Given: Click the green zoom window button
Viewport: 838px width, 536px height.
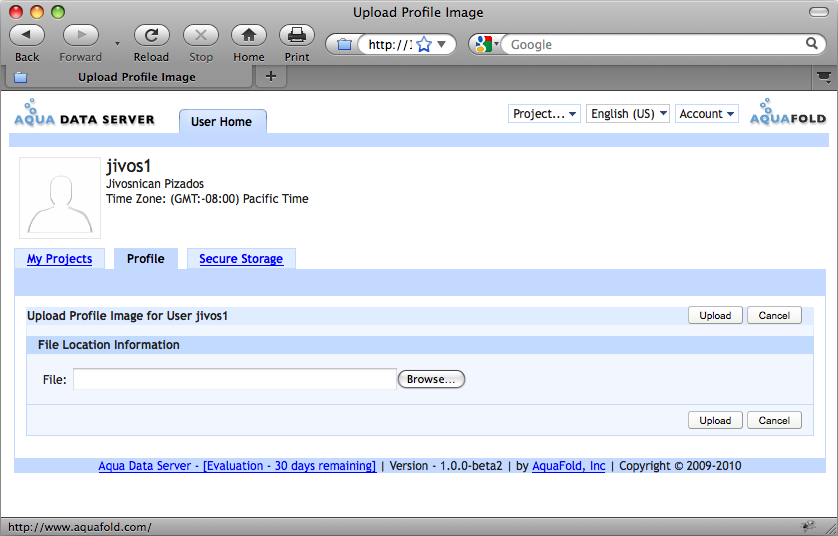Looking at the screenshot, I should tap(57, 12).
